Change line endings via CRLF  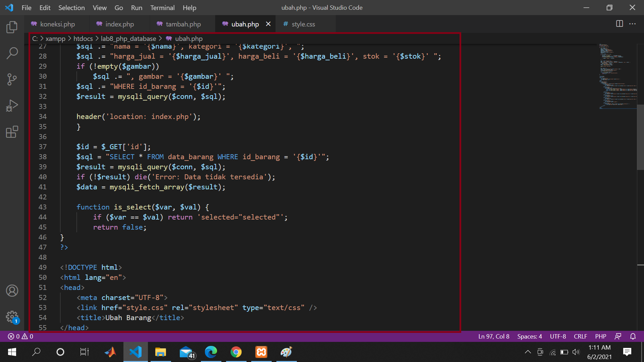(580, 336)
